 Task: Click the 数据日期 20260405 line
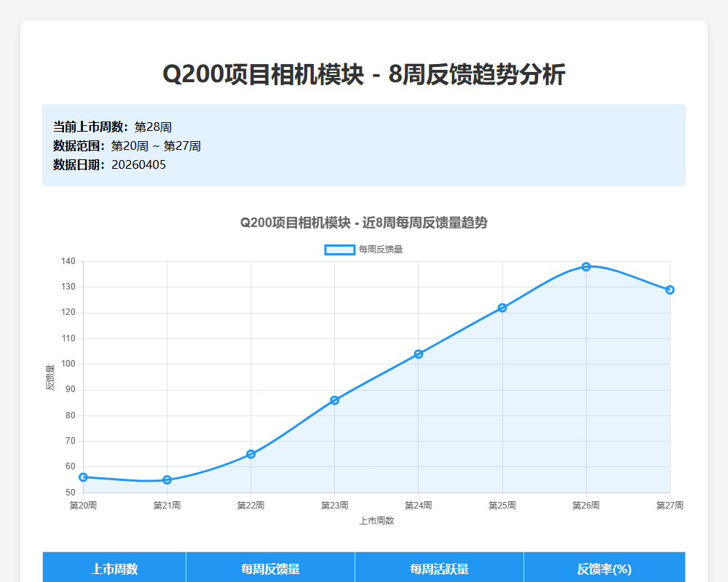click(x=110, y=164)
